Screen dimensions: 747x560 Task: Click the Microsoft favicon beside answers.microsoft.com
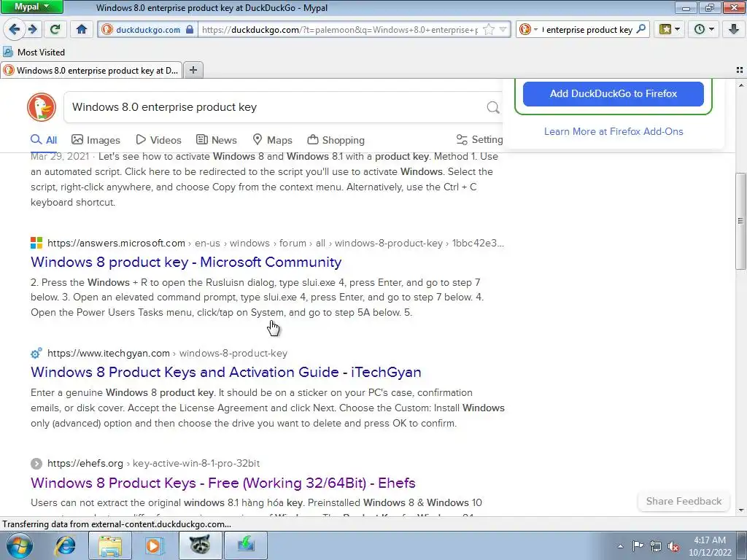(36, 243)
